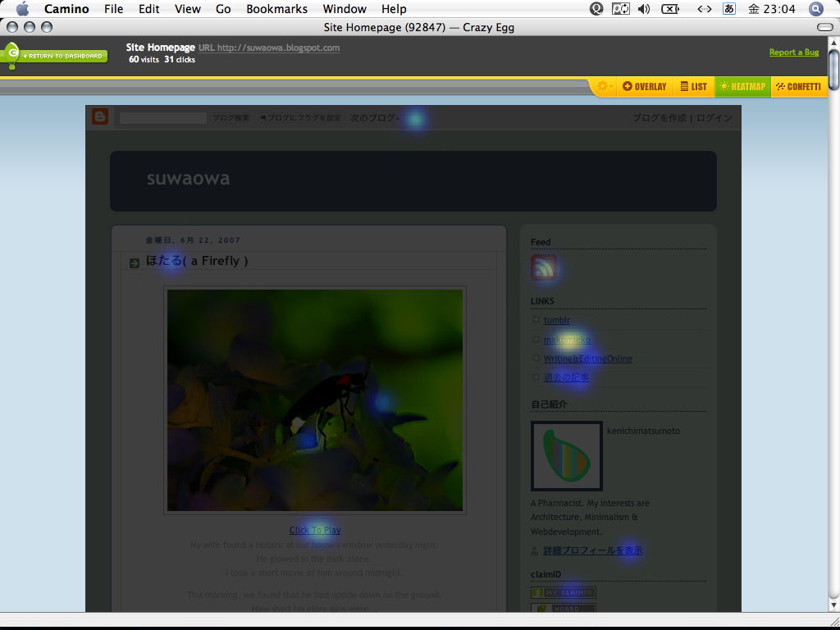Click the firefly photo thumbnail

[315, 400]
